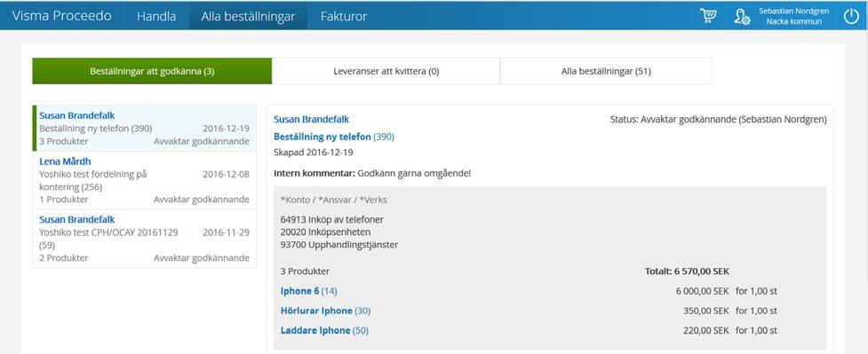Click 64913 Inköp av telefoner

point(332,220)
